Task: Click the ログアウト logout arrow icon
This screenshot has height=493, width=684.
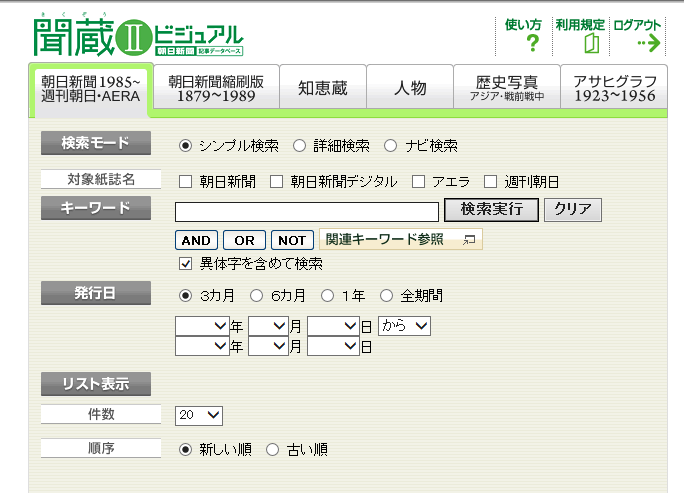Action: pyautogui.click(x=649, y=43)
